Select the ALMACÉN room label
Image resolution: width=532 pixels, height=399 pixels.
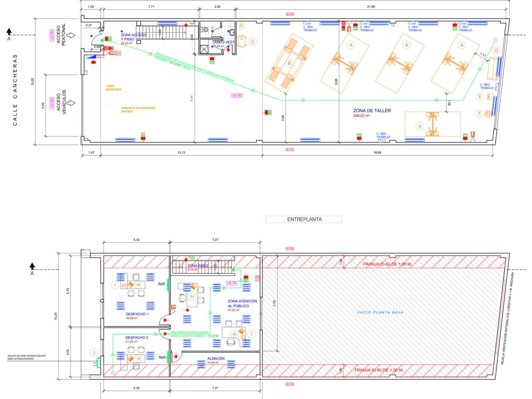(x=216, y=358)
